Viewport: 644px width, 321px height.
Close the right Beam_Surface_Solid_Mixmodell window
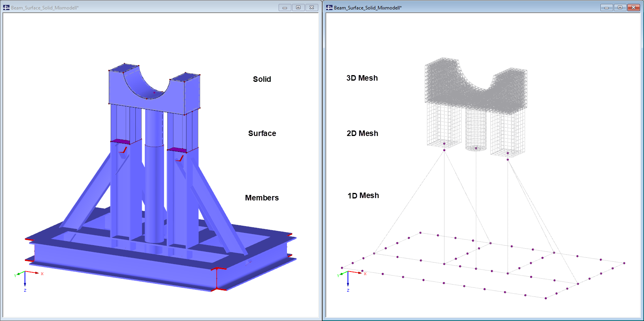click(634, 8)
